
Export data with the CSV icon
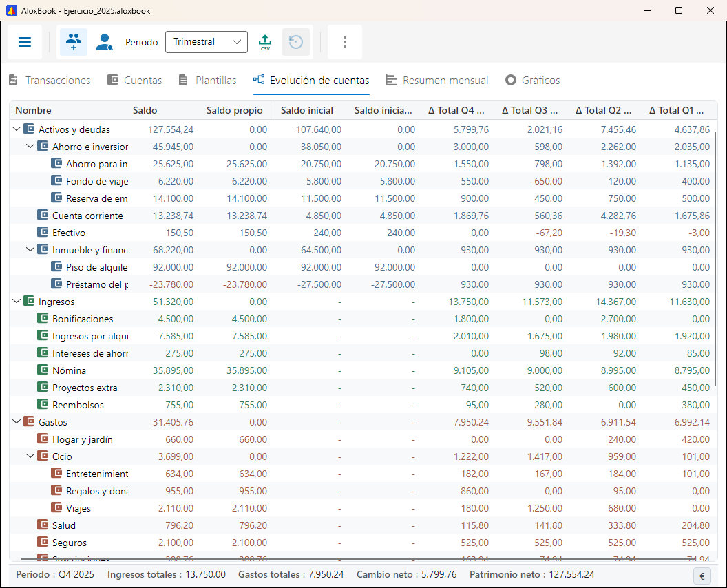(265, 42)
